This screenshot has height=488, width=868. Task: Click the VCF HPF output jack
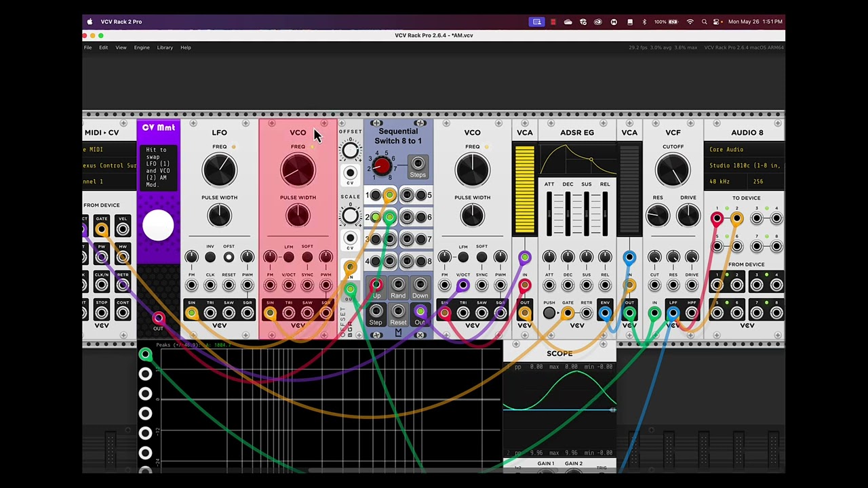coord(691,312)
